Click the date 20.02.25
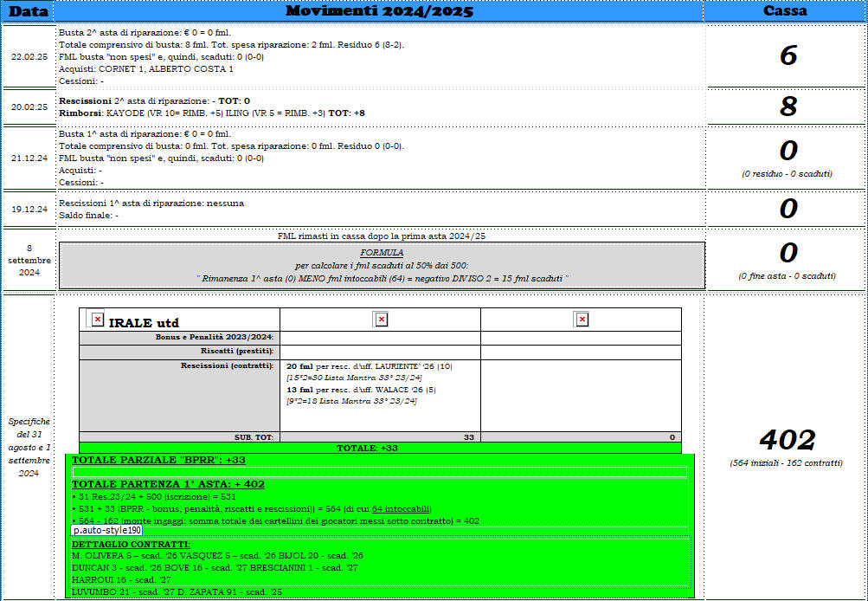The width and height of the screenshot is (868, 601). (x=29, y=107)
